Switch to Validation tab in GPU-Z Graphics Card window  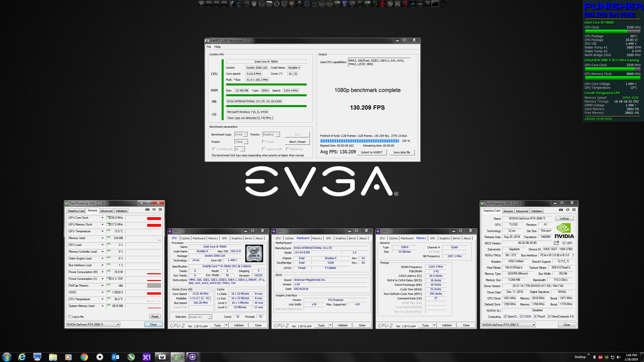click(537, 211)
